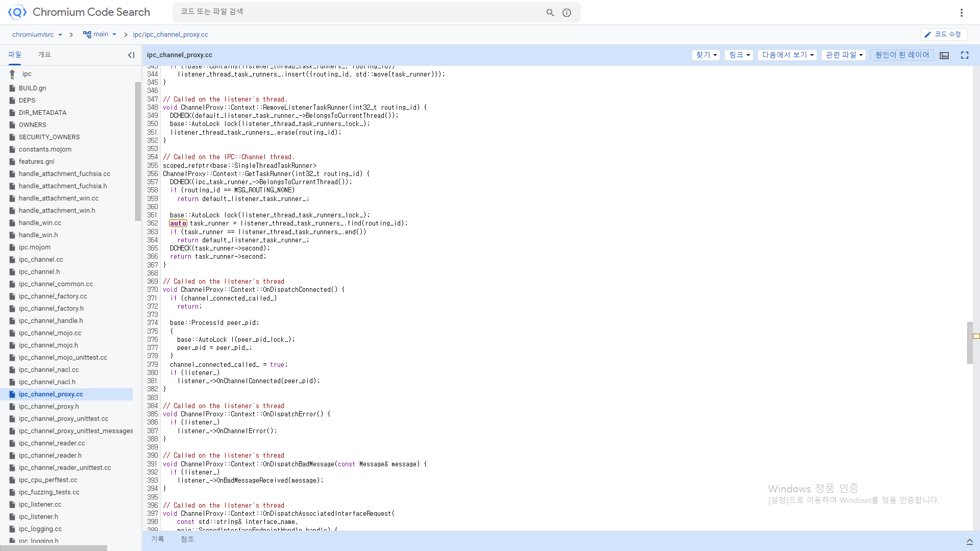Switch to the 개요 tab

click(x=44, y=55)
